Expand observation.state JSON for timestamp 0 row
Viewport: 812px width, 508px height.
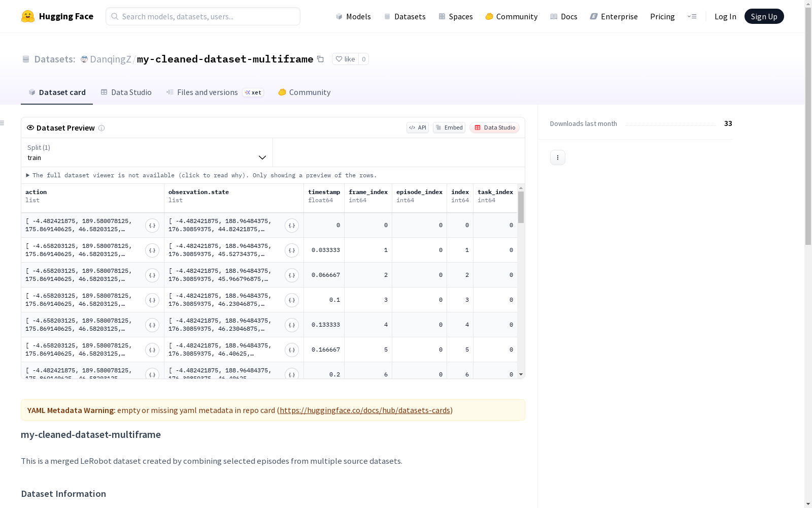click(292, 226)
